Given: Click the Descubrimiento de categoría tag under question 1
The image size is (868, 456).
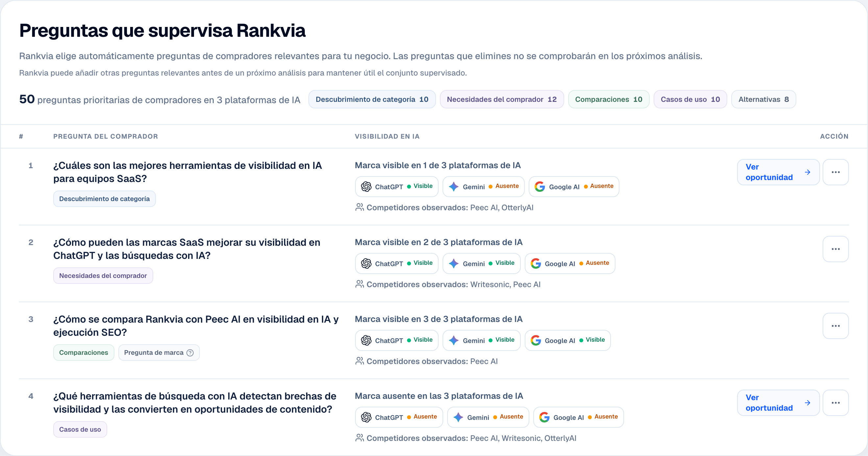Looking at the screenshot, I should pyautogui.click(x=105, y=199).
